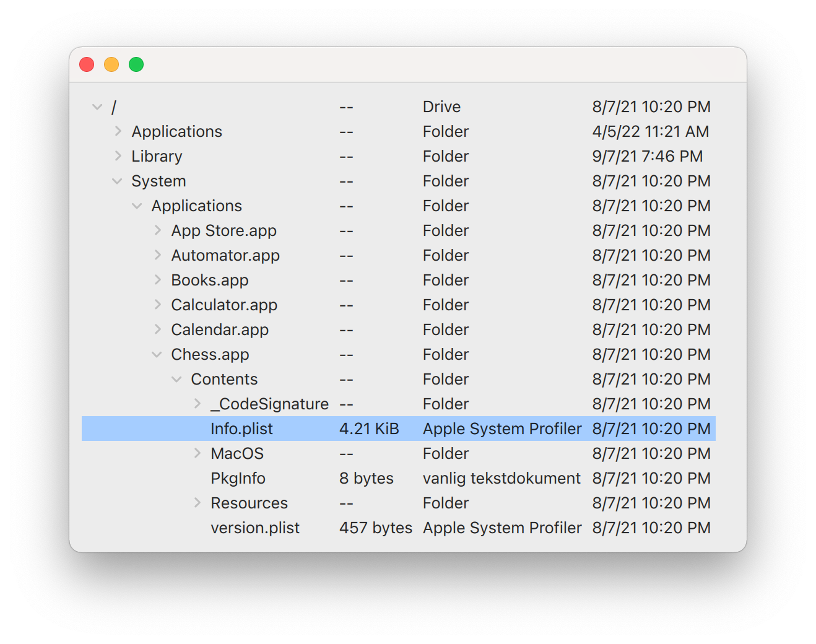Expand the Resources folder
Screen dimensions: 816x644
[197, 503]
